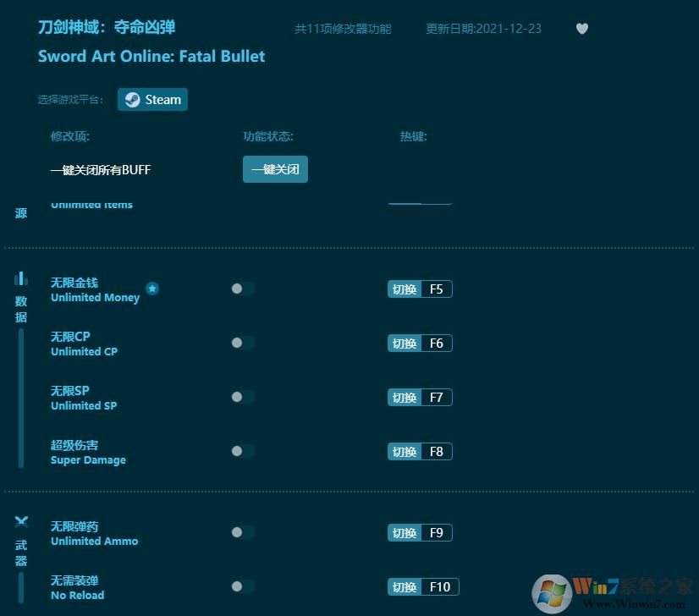
Task: Click the F6 hotkey field
Action: 437,344
